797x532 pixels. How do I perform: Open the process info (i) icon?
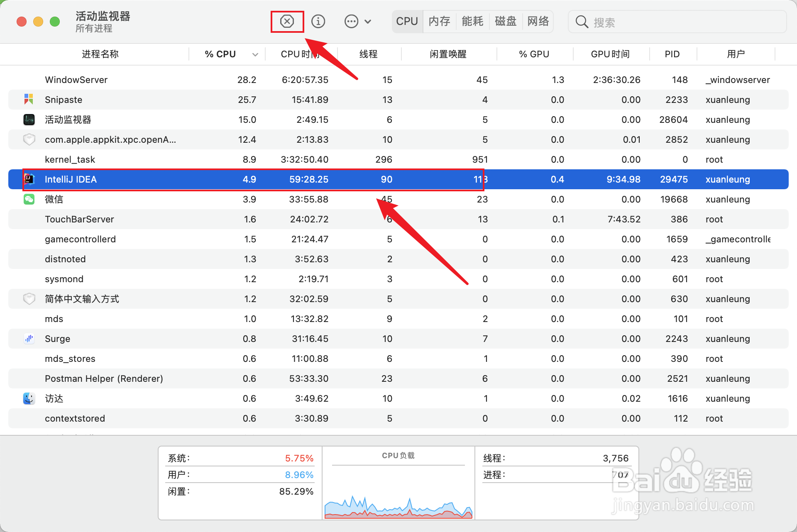[x=318, y=21]
